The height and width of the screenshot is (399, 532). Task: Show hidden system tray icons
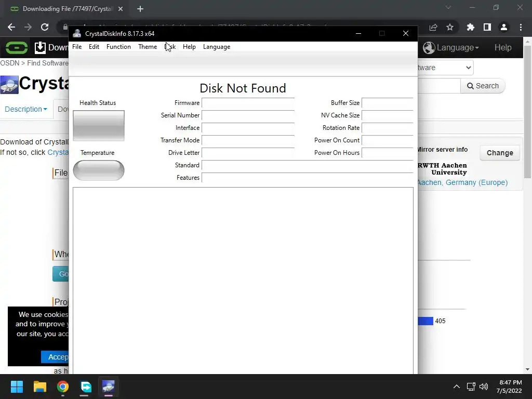457,387
